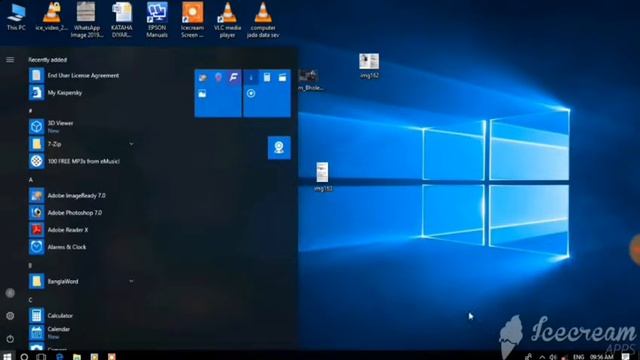Open the webcam app tile
Screen dimensions: 640x360
(x=279, y=147)
